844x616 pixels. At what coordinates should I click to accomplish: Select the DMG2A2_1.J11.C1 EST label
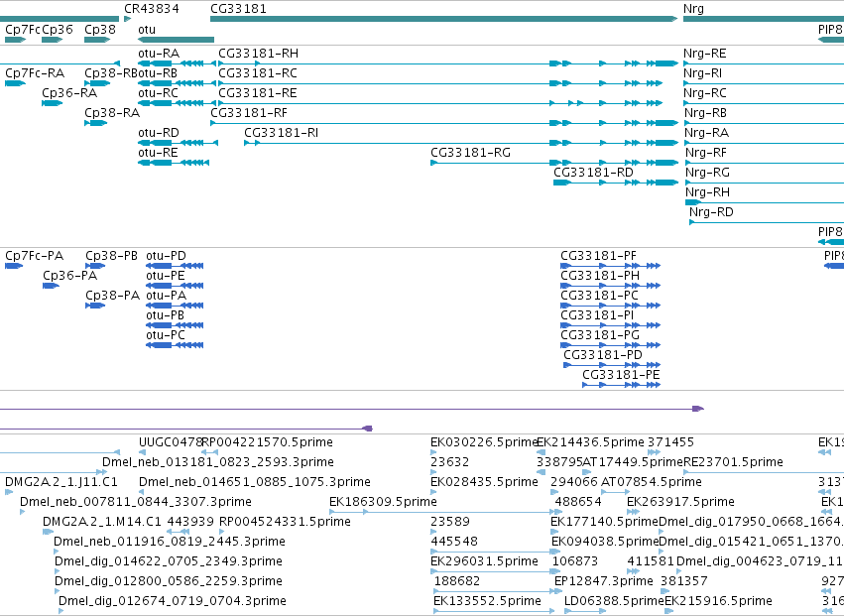pos(61,482)
